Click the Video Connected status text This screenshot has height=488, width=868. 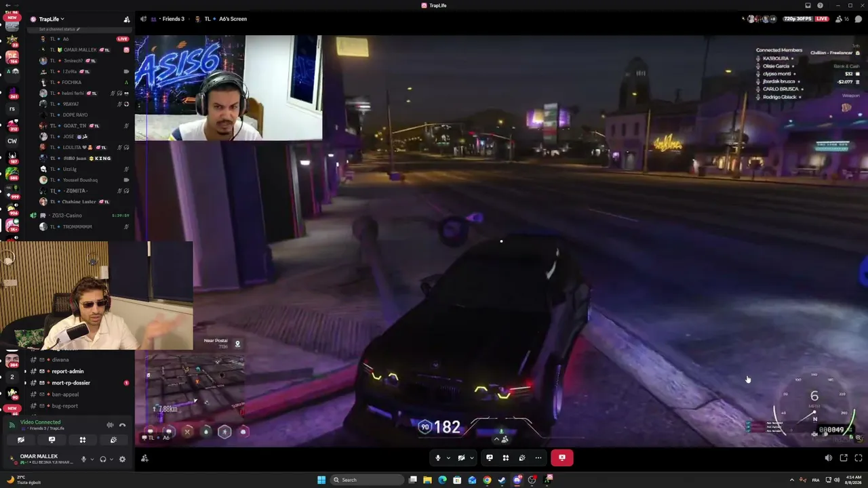click(x=40, y=422)
